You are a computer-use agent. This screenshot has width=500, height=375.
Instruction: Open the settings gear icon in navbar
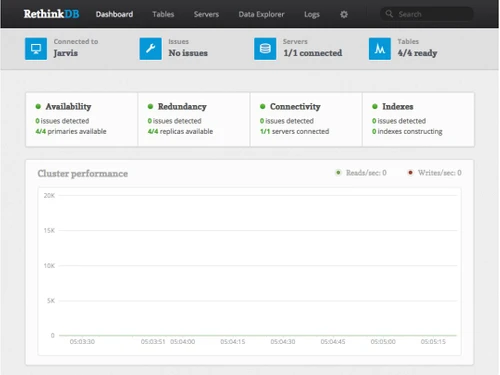pos(344,14)
